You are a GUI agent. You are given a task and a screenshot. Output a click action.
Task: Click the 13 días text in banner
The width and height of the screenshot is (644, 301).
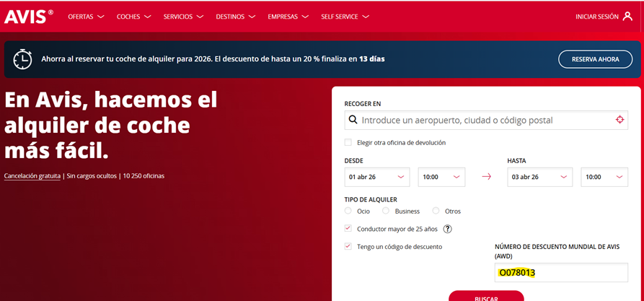tap(371, 58)
